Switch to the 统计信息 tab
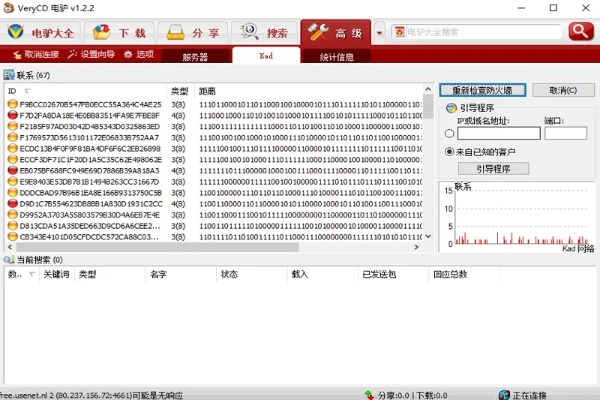This screenshot has height=400, width=600. (336, 57)
